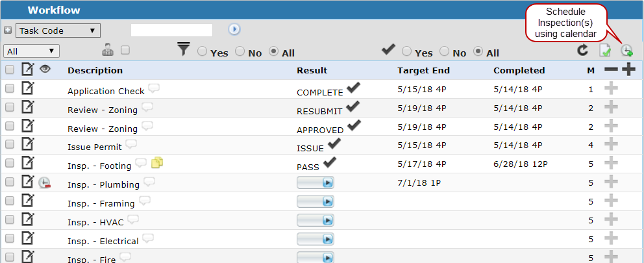Image resolution: width=644 pixels, height=263 pixels.
Task: Open edit icon for Application Check row
Action: (27, 88)
